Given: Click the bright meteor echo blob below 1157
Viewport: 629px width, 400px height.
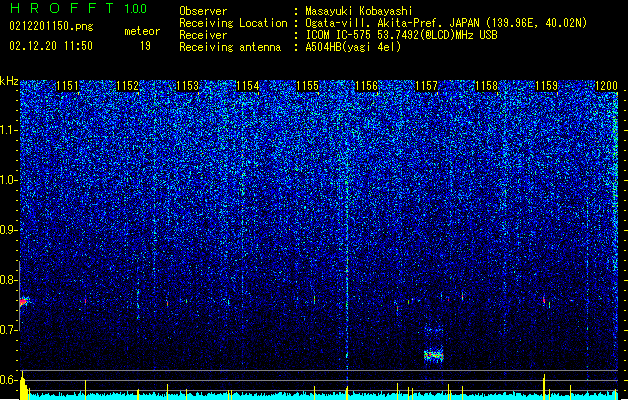Looking at the screenshot, I should 434,355.
